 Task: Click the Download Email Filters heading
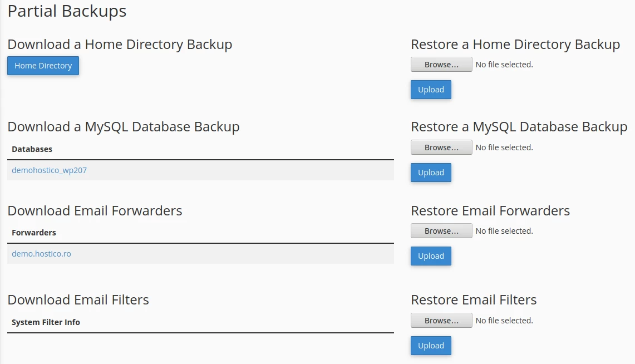tap(78, 300)
